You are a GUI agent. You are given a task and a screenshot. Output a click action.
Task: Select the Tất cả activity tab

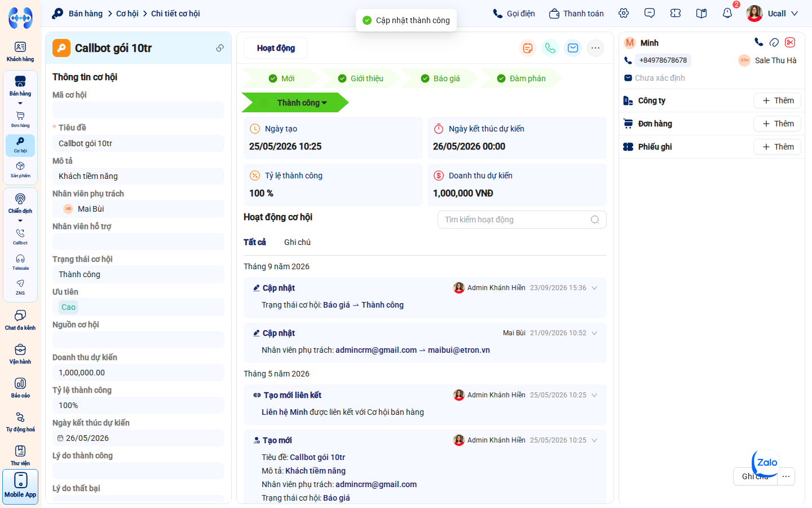click(254, 242)
